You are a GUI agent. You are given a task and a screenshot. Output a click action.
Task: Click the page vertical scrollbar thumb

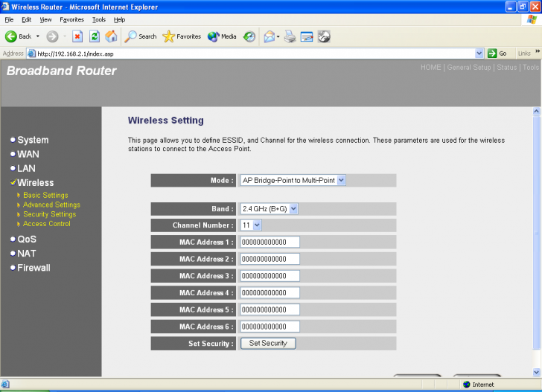(x=537, y=233)
